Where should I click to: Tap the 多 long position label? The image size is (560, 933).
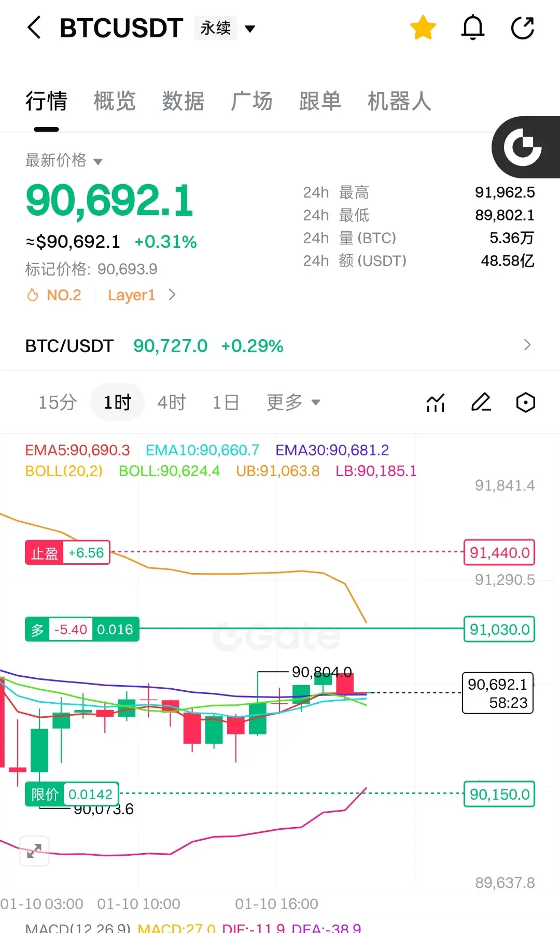82,630
